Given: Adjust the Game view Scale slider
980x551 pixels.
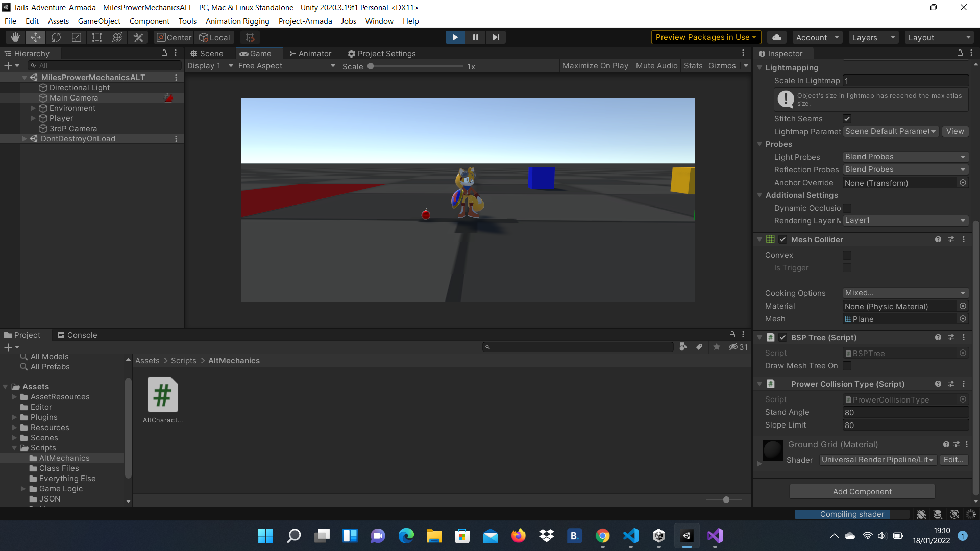Looking at the screenshot, I should coord(416,66).
